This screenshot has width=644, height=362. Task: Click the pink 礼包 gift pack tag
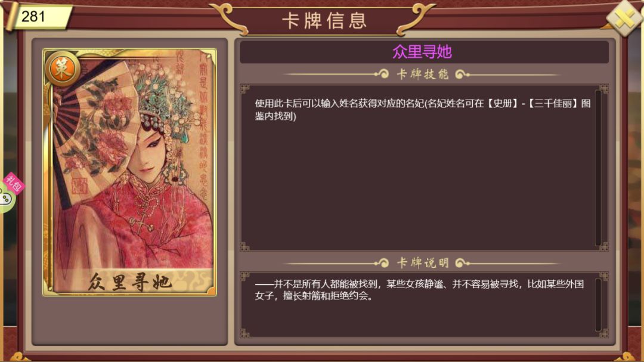point(14,183)
